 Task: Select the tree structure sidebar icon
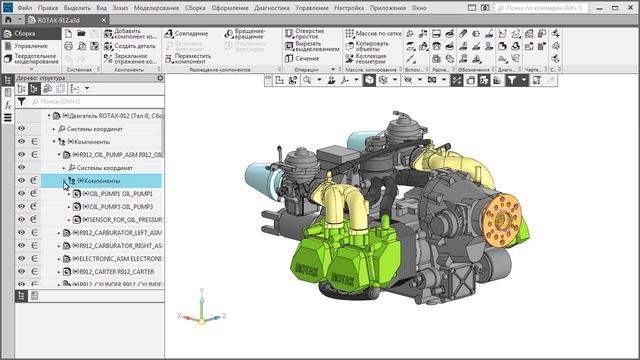point(8,80)
